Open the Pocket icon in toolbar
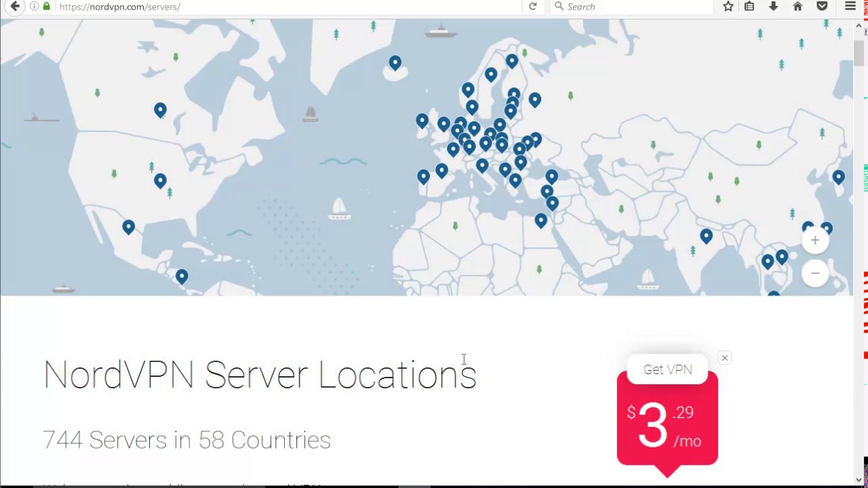Viewport: 868px width, 488px height. click(822, 6)
